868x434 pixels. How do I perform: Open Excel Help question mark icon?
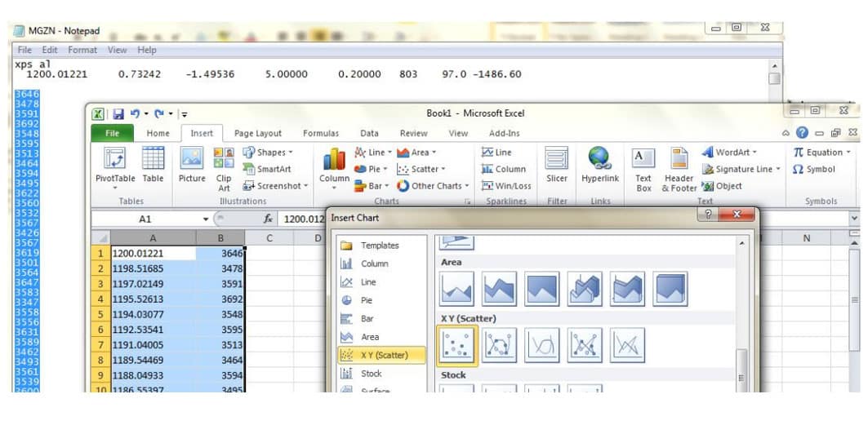tap(802, 133)
